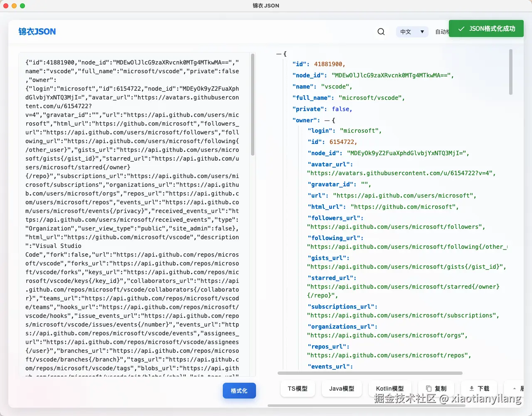Open the 中文 language dropdown
The width and height of the screenshot is (532, 416).
[412, 32]
